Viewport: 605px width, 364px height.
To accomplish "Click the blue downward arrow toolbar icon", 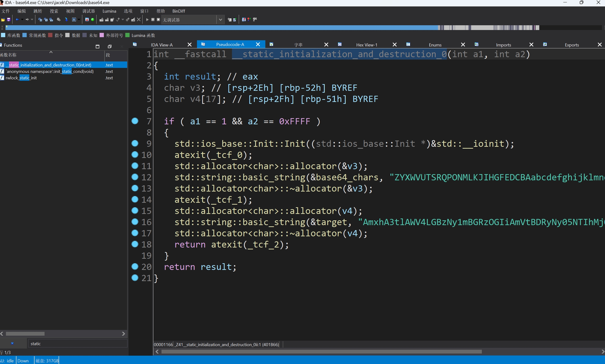I will click(x=66, y=20).
